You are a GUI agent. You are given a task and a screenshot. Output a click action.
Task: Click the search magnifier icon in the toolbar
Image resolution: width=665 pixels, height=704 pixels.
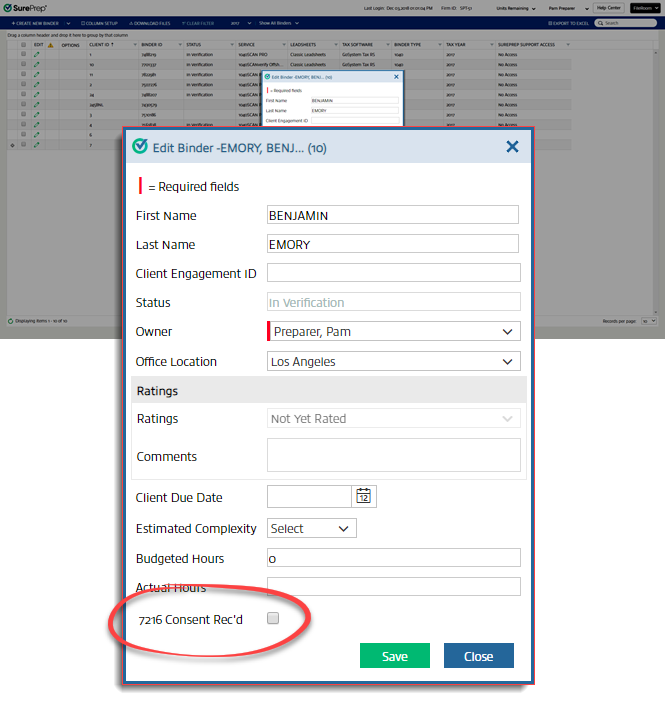[x=600, y=23]
